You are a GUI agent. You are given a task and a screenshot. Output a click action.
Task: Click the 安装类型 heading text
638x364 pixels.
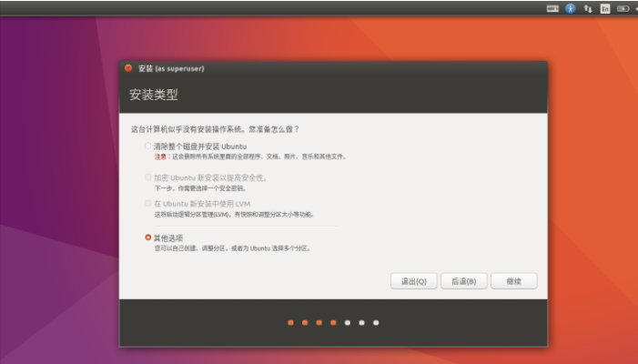[154, 95]
